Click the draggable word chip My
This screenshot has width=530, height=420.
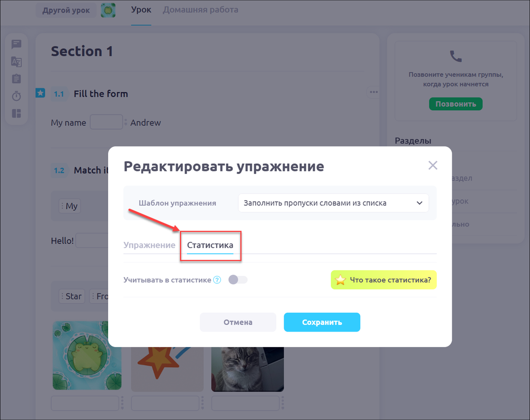[x=70, y=206]
